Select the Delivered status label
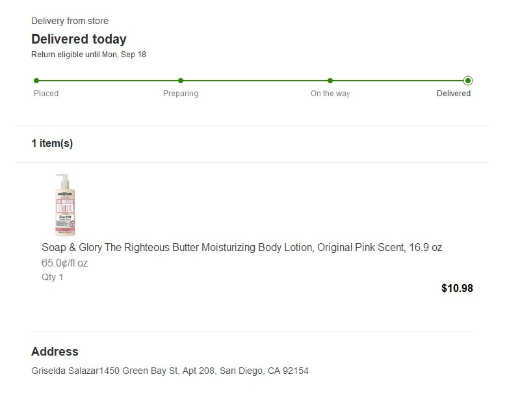 (x=454, y=94)
